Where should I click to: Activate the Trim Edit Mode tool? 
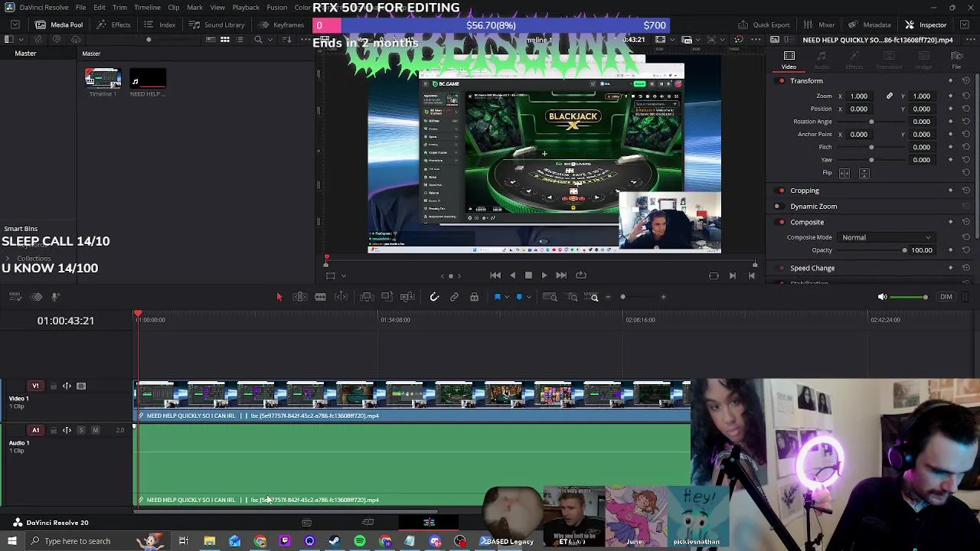[x=300, y=297]
